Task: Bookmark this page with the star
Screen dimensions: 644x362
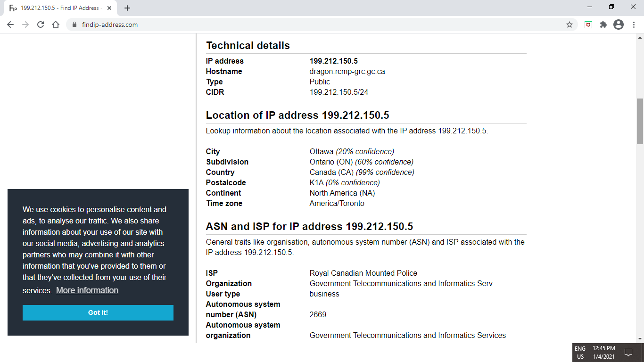Action: [x=570, y=25]
